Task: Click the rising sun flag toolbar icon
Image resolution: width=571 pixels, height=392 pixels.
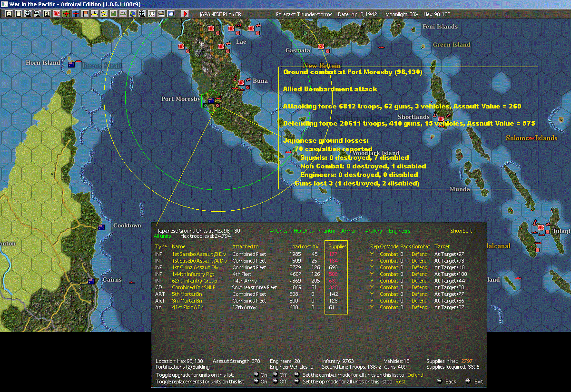Action: click(56, 14)
